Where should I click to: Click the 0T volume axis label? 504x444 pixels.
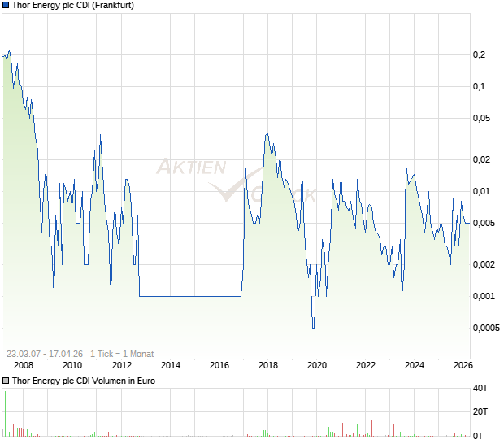[478, 436]
